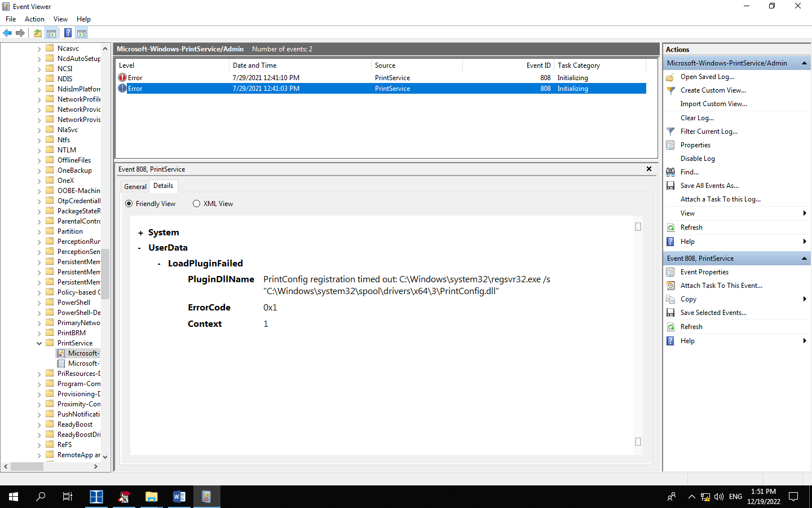The image size is (812, 508).
Task: Expand the View submenu arrow in Actions
Action: point(805,213)
